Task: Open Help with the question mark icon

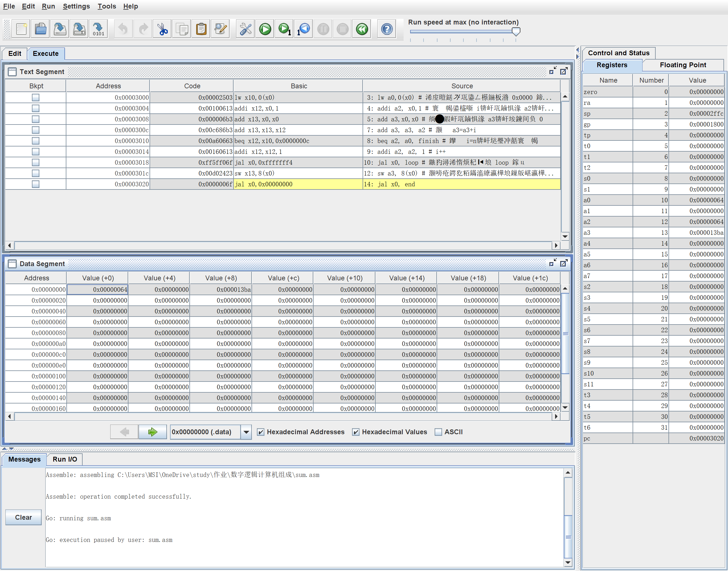Action: click(387, 29)
